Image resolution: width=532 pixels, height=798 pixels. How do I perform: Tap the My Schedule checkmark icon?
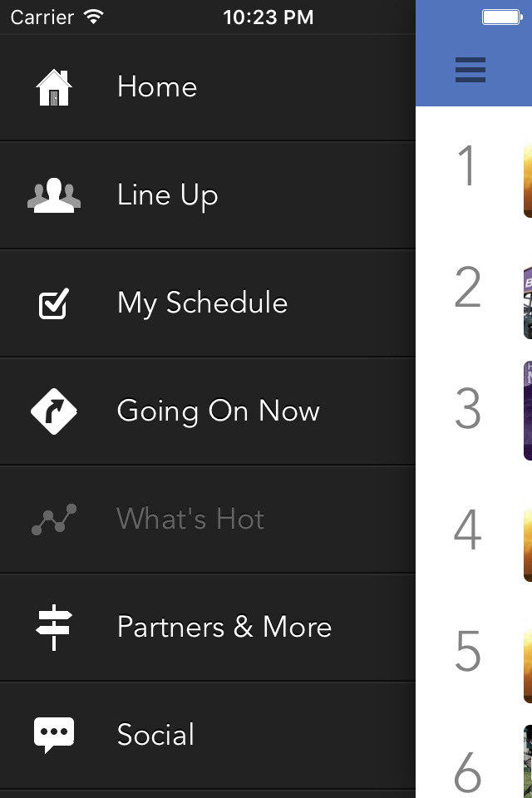54,304
